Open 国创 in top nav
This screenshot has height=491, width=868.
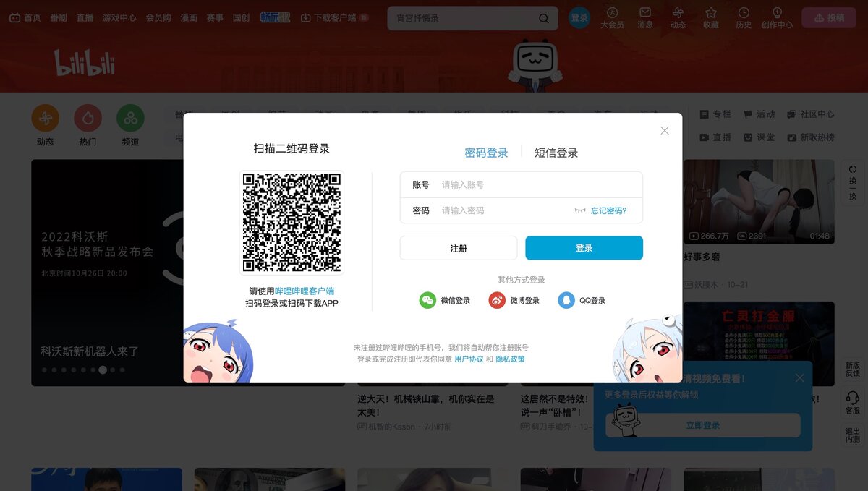click(241, 17)
